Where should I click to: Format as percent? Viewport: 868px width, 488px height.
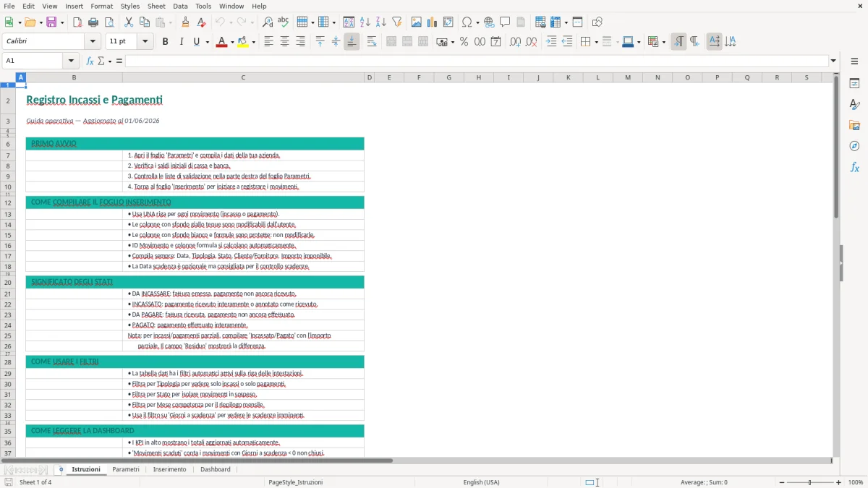(x=464, y=42)
